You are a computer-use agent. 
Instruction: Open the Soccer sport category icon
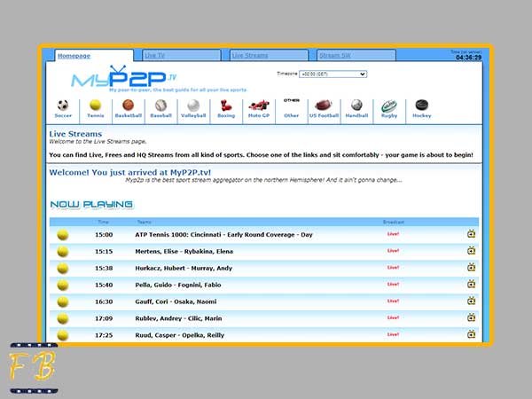point(63,106)
